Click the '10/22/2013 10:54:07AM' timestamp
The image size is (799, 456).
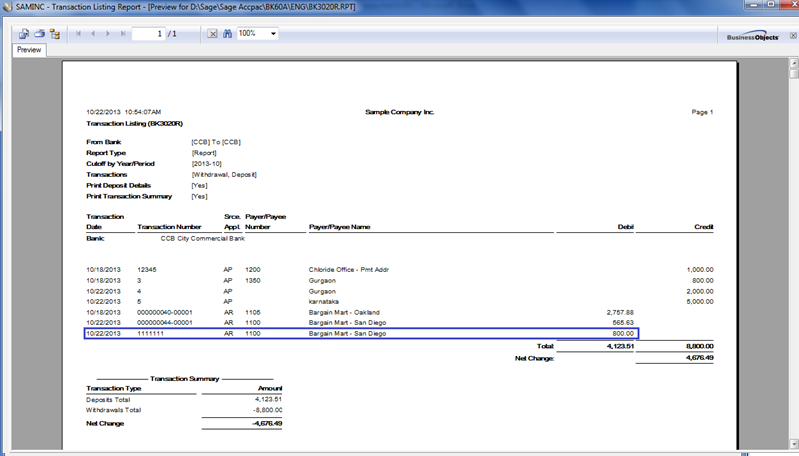(124, 112)
